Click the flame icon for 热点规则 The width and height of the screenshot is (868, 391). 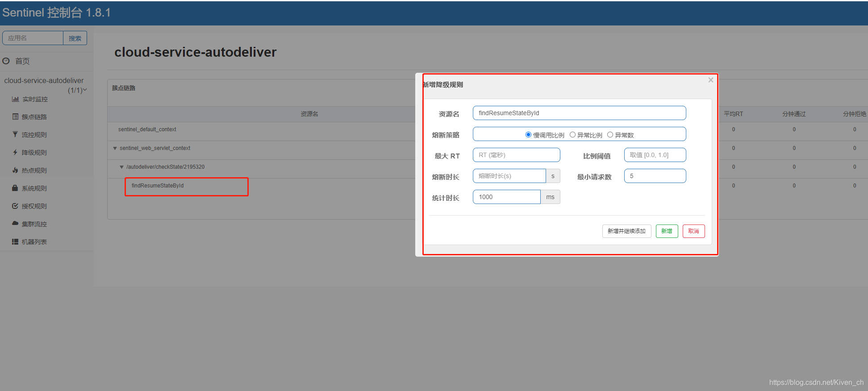click(15, 170)
